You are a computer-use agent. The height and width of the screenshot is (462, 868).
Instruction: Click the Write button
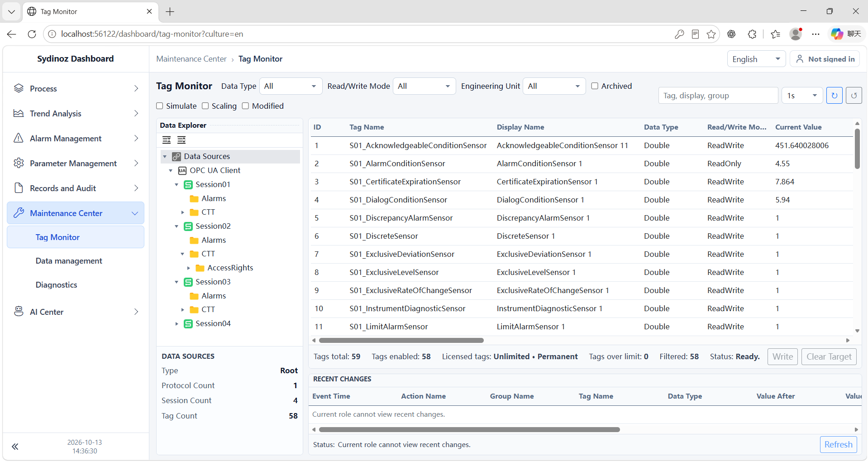pos(782,356)
